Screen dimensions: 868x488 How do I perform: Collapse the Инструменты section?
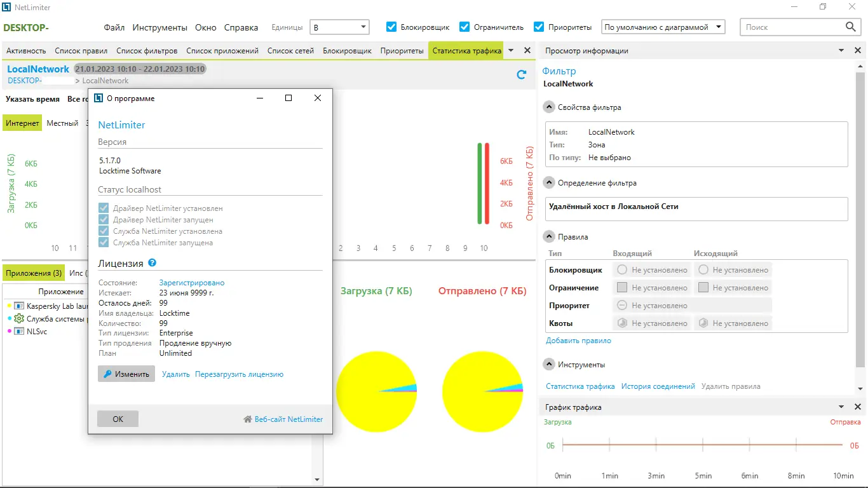(549, 365)
